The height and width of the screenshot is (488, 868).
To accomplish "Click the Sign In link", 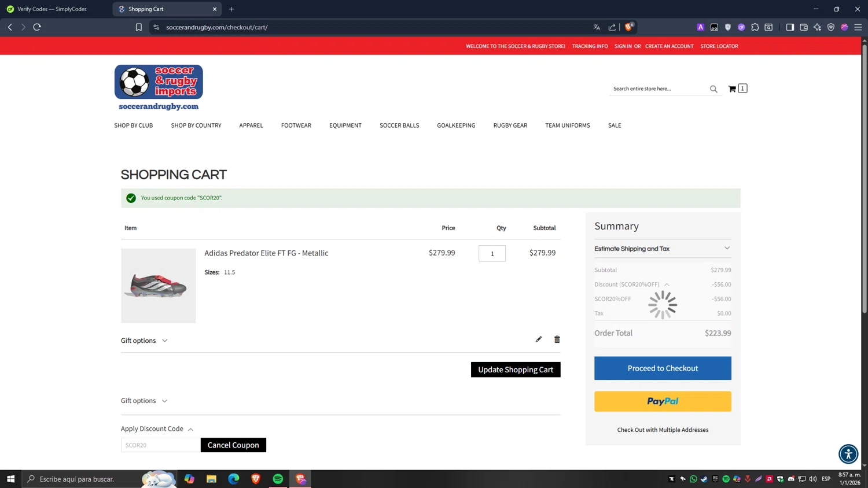I will click(623, 46).
